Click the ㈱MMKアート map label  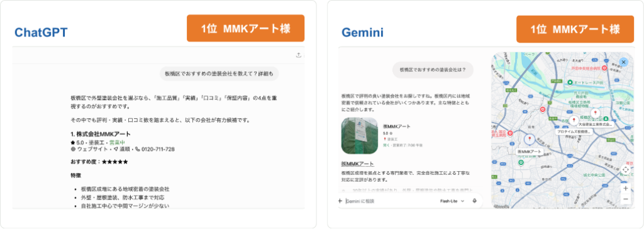tap(529, 152)
